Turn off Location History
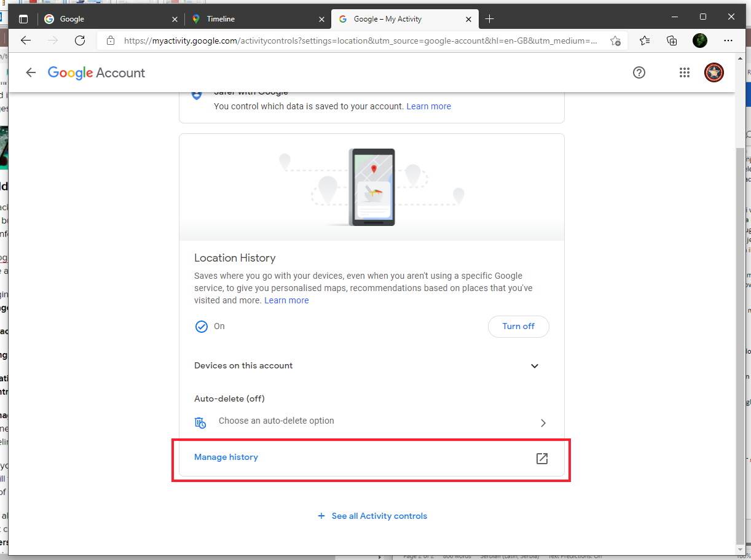The width and height of the screenshot is (751, 560). [518, 326]
